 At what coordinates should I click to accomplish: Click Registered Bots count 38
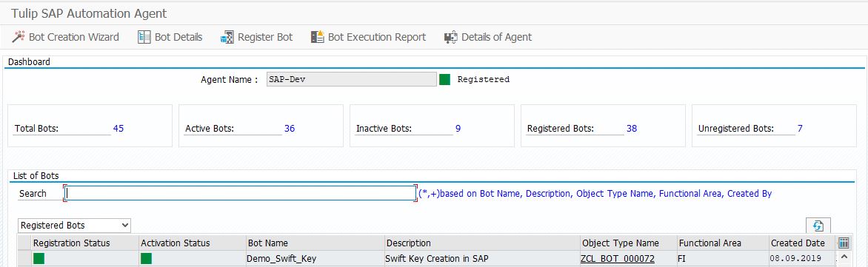632,128
